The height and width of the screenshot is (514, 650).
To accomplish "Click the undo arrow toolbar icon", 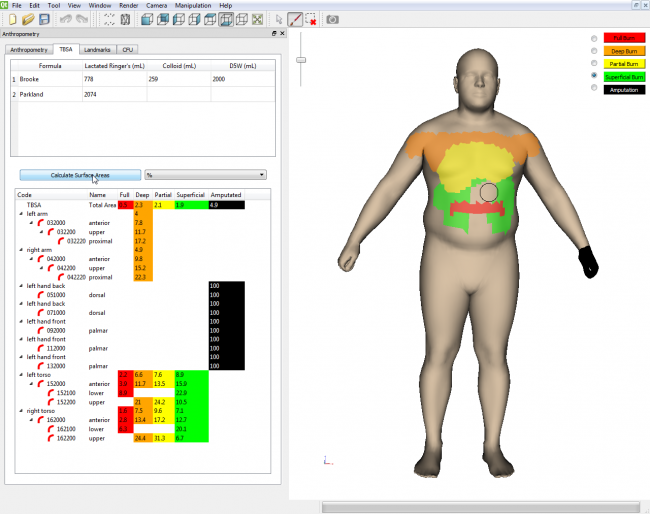I will click(x=67, y=19).
